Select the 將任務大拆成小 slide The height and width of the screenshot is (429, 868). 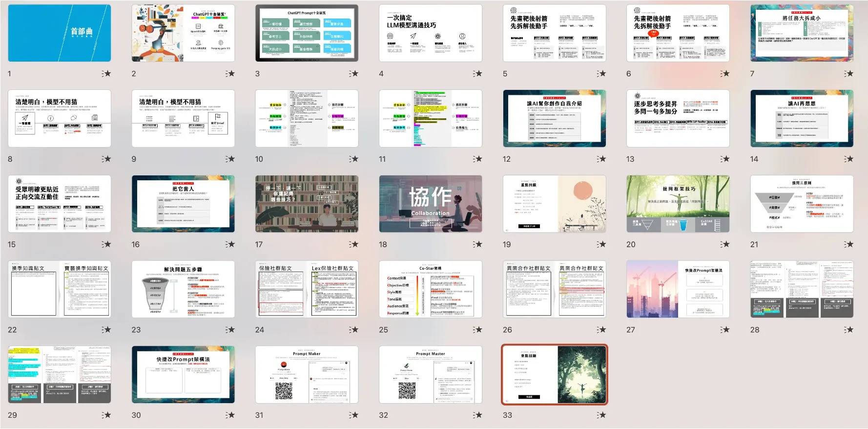click(x=802, y=33)
